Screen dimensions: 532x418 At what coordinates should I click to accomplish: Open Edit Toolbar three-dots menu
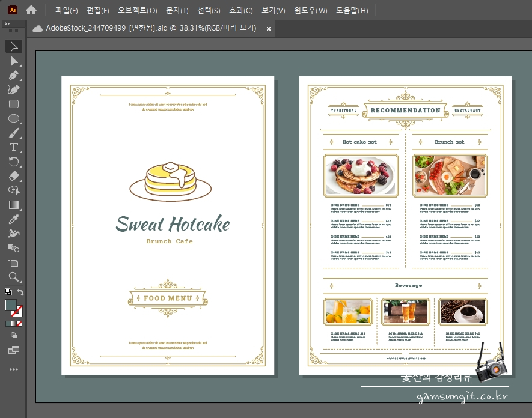pyautogui.click(x=14, y=369)
